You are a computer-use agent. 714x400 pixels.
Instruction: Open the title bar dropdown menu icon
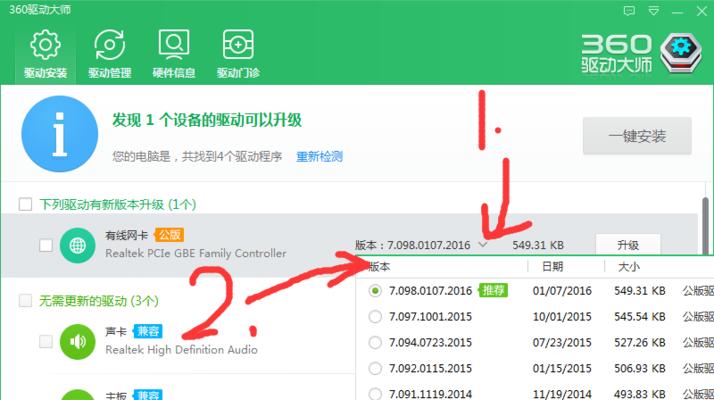[653, 10]
